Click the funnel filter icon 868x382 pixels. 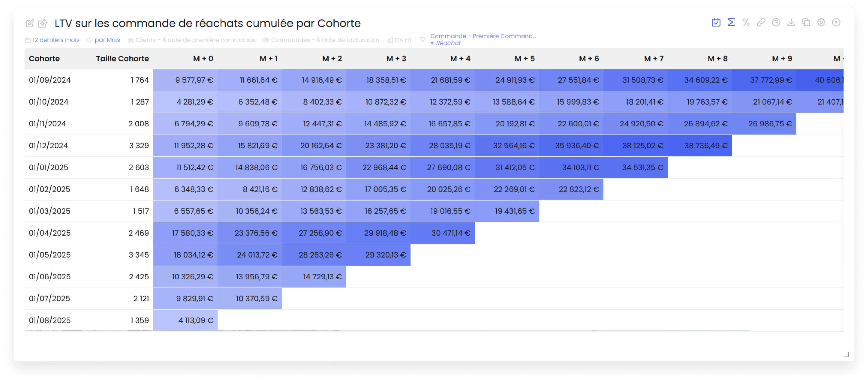423,40
